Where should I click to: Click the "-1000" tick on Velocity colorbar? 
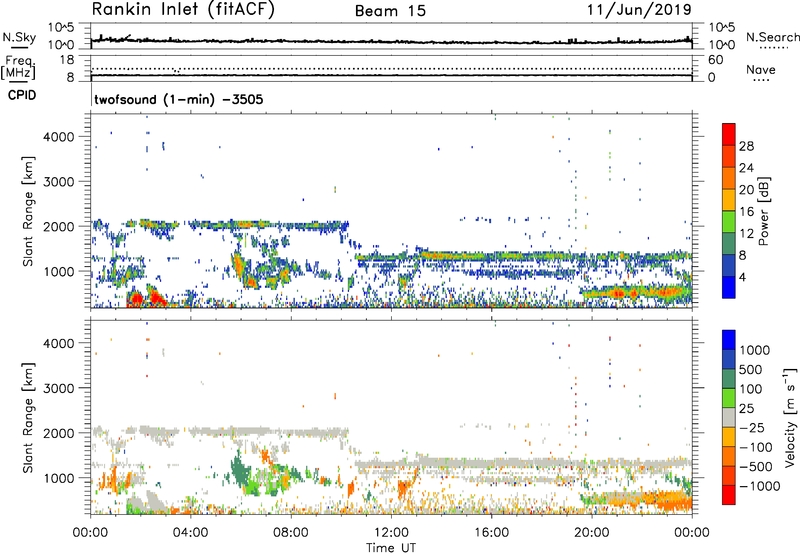tap(759, 486)
